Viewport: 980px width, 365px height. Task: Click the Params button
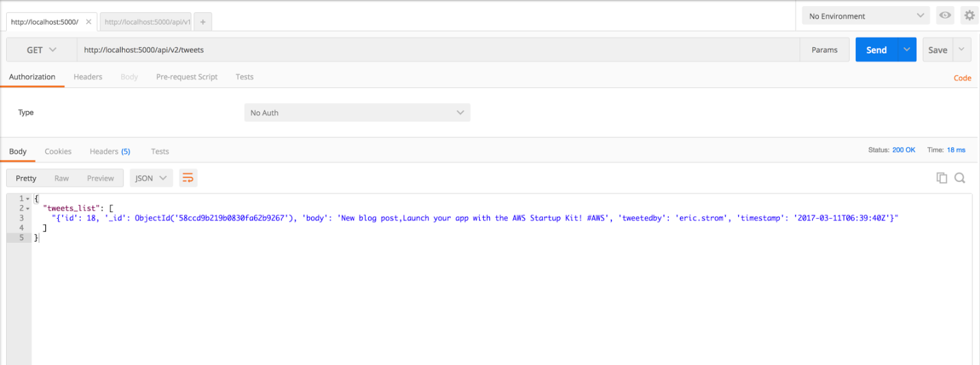point(824,50)
